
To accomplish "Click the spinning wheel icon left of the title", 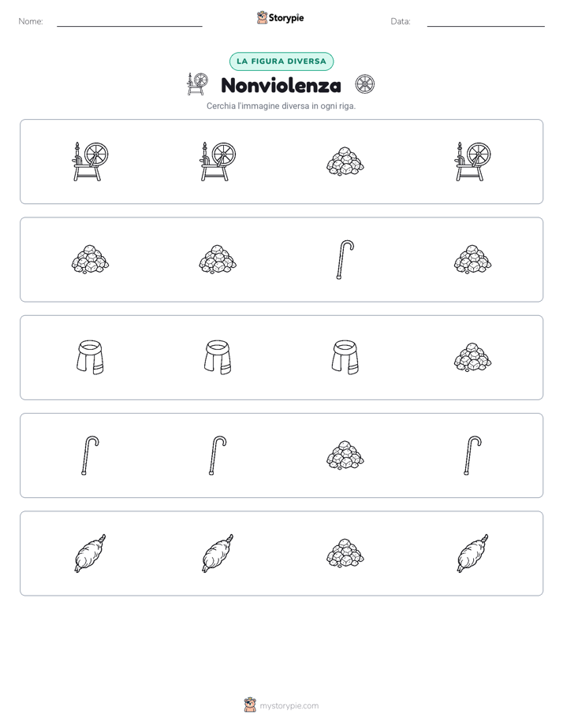I will coord(197,84).
